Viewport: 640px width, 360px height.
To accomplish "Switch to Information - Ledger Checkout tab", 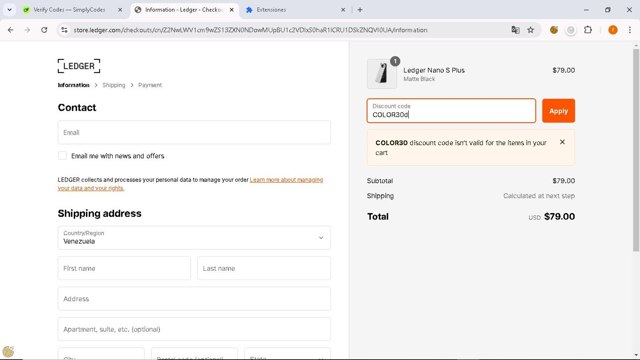I will (184, 9).
